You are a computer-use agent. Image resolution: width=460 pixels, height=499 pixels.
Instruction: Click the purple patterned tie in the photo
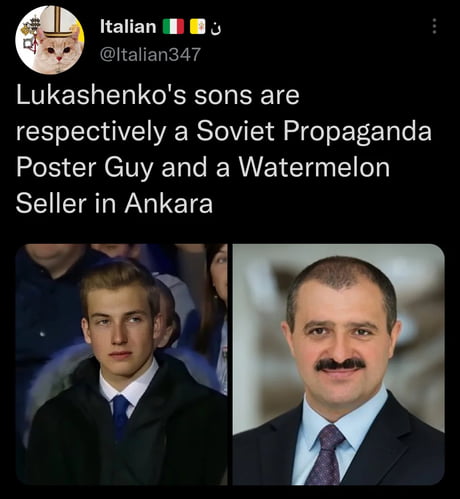pos(325,455)
